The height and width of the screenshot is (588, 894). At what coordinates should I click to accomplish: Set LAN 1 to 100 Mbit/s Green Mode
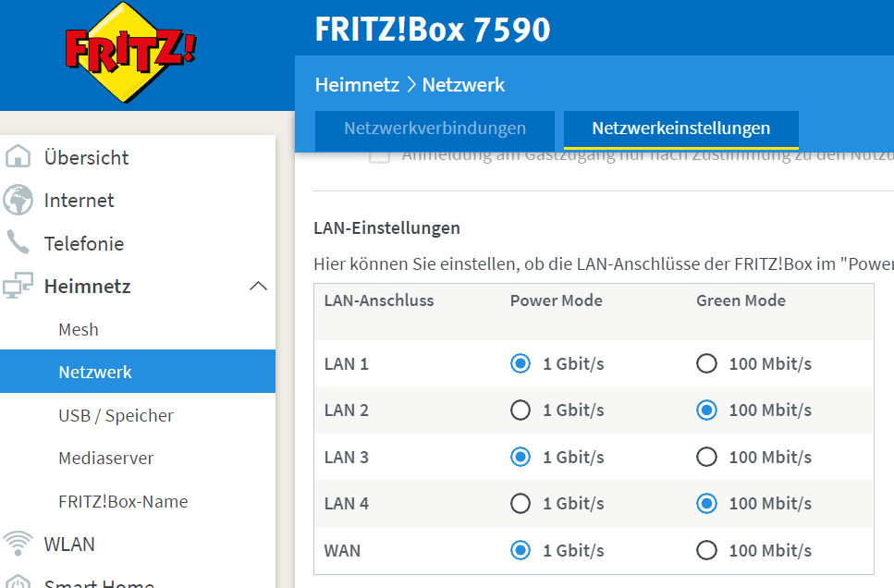click(x=706, y=363)
